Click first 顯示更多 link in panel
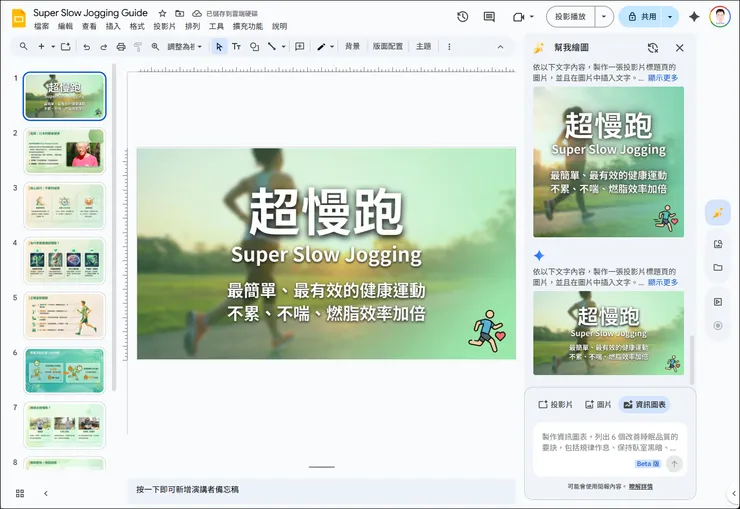The height and width of the screenshot is (509, 740). coord(663,78)
